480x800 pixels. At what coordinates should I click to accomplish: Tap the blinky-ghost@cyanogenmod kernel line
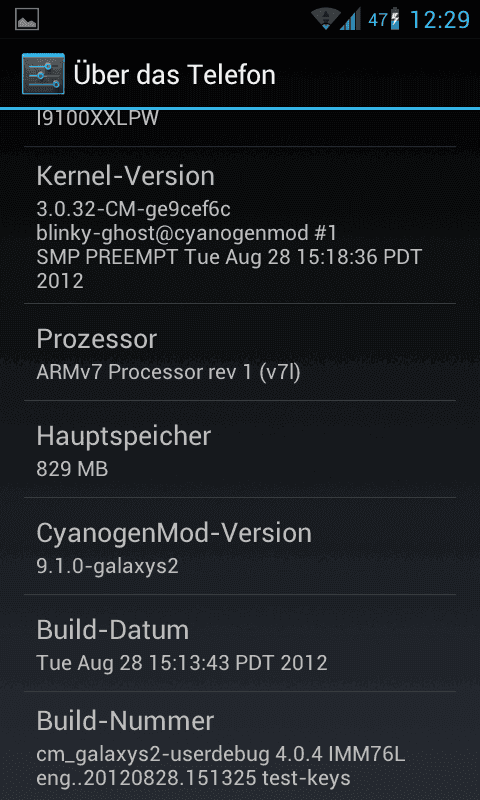click(x=187, y=234)
